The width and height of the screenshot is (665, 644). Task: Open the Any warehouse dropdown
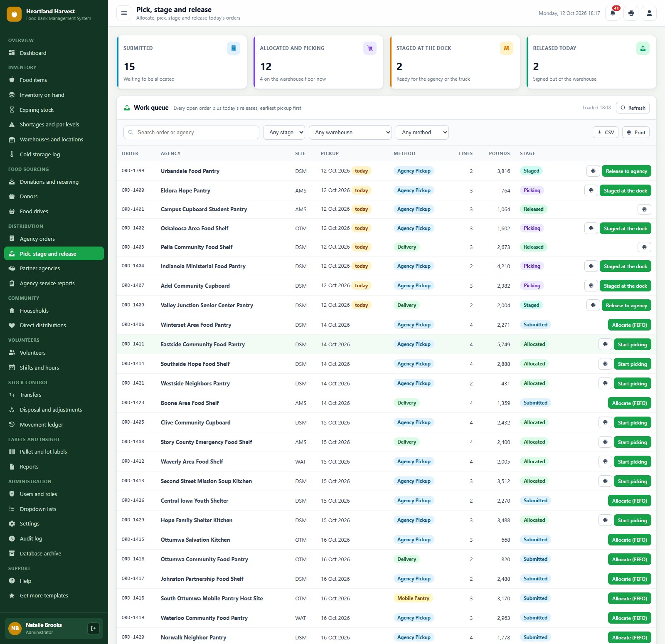(350, 132)
